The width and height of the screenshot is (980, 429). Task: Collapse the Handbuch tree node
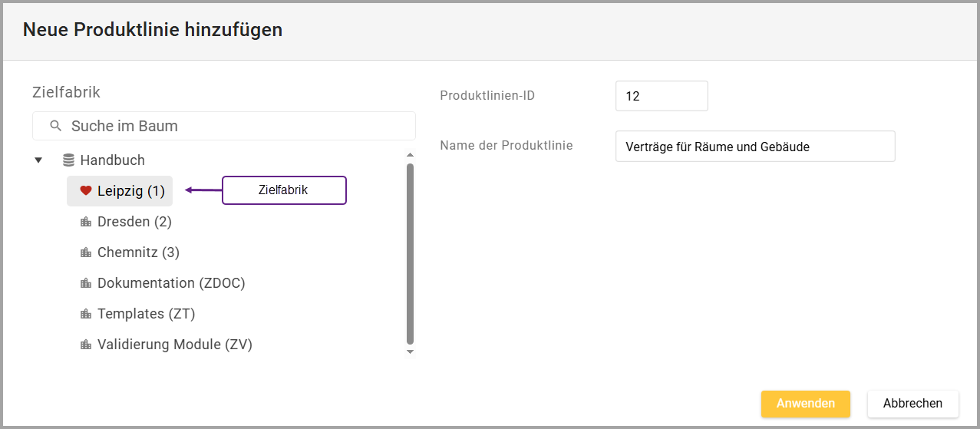(38, 160)
